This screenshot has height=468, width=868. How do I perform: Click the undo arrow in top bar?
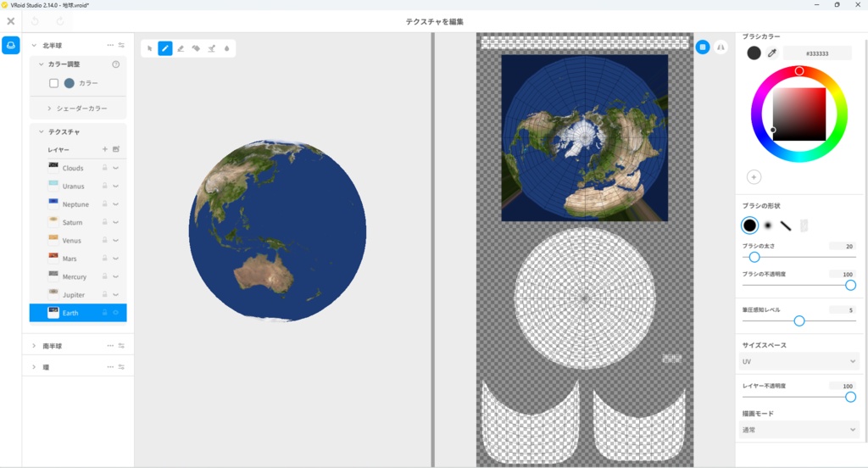[x=35, y=21]
